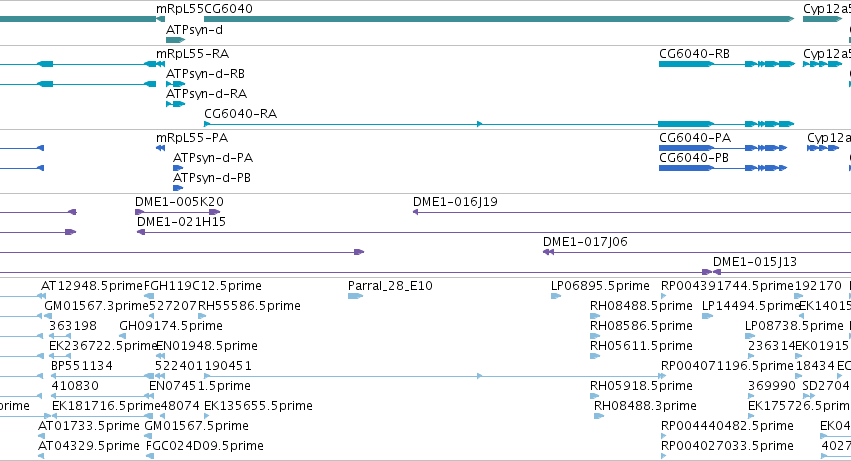The image size is (851, 461).
Task: Click the ATPsyn-d-RB transcript label
Action: pyautogui.click(x=205, y=74)
